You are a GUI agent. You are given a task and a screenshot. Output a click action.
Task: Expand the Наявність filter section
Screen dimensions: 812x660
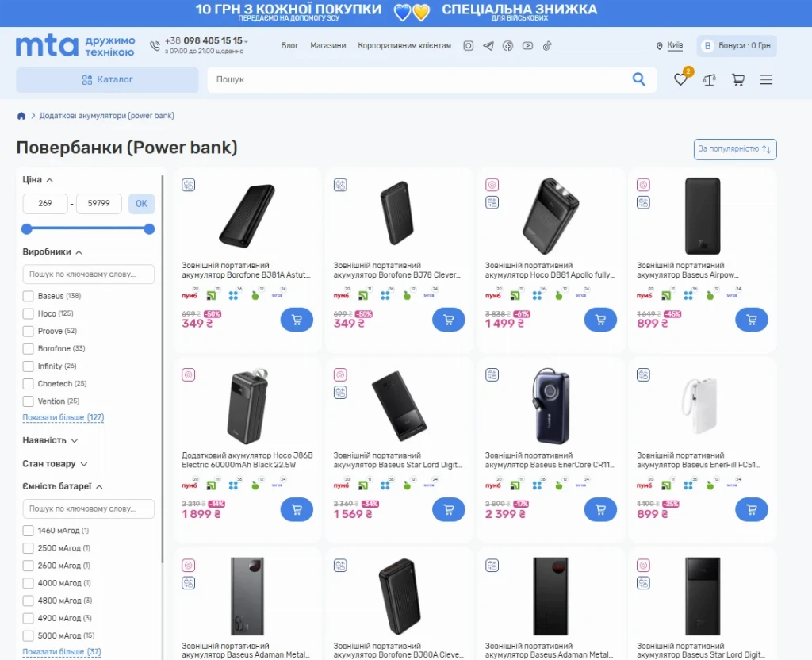point(50,440)
